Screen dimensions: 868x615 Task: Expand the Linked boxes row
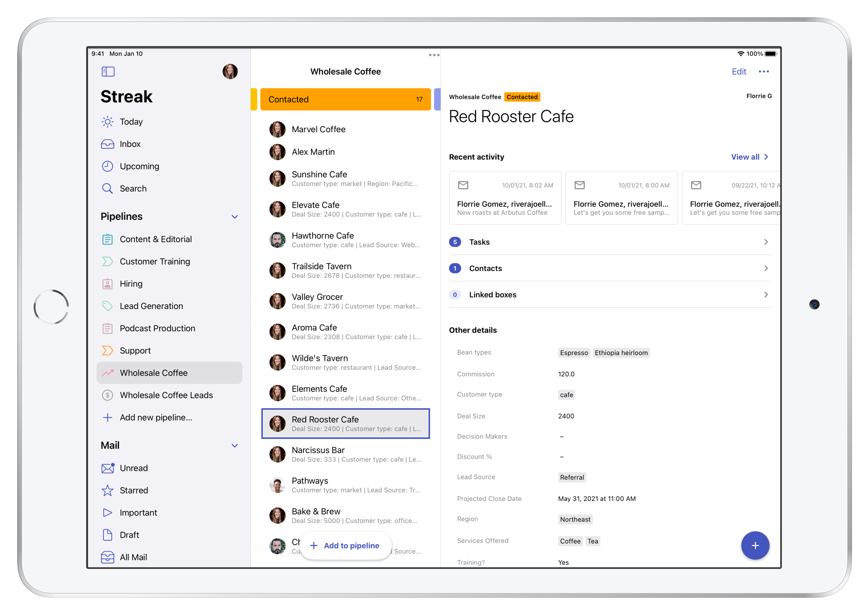click(610, 295)
